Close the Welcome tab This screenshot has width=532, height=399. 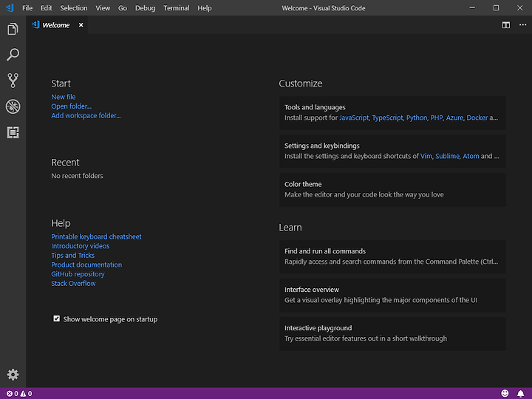click(81, 25)
